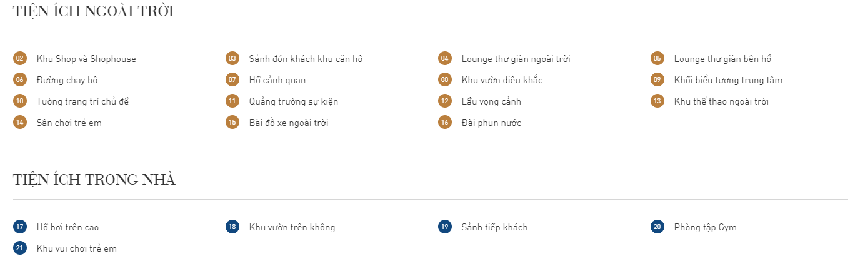
Task: Click Bãi đỗ xe ngoài trời
Action: pos(289,123)
